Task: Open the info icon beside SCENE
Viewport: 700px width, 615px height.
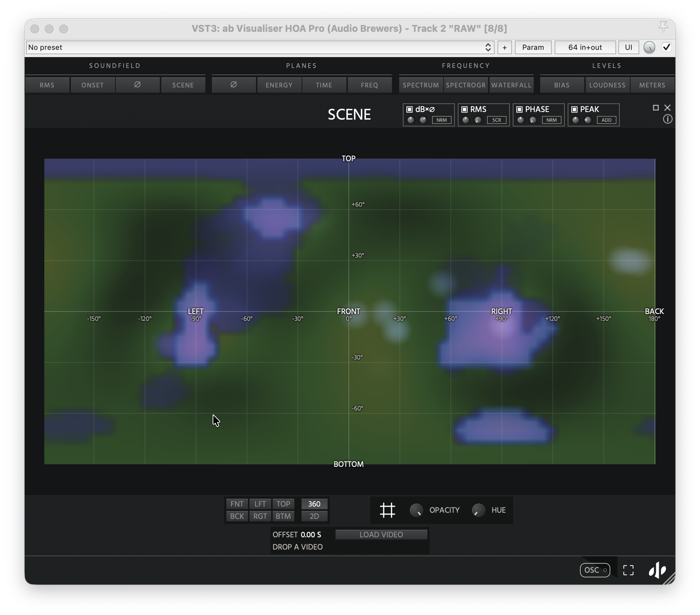Action: point(667,119)
